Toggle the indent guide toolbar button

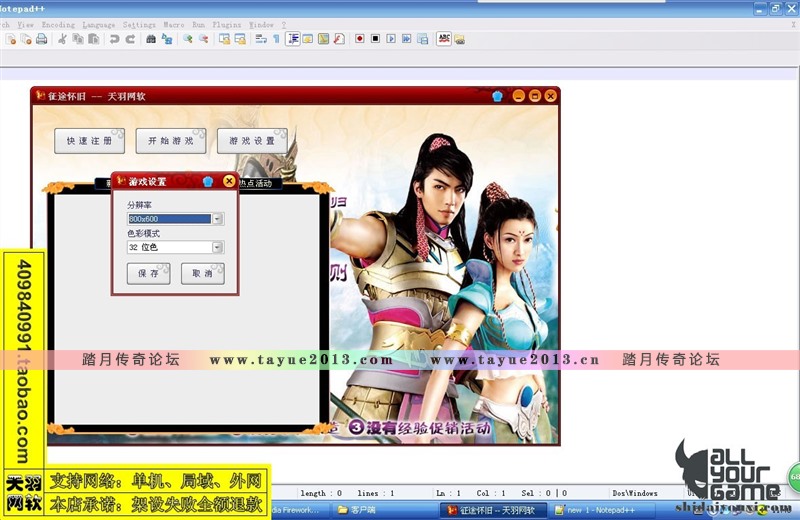[293, 39]
